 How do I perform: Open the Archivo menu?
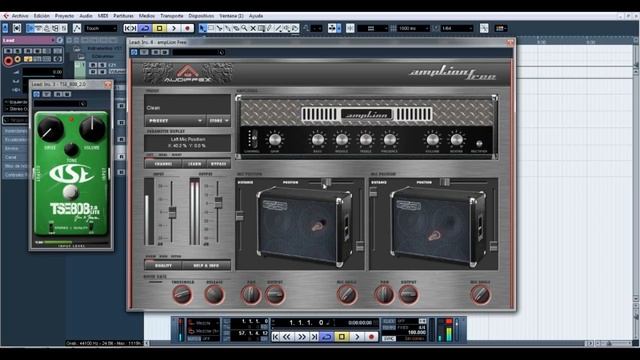tap(20, 16)
